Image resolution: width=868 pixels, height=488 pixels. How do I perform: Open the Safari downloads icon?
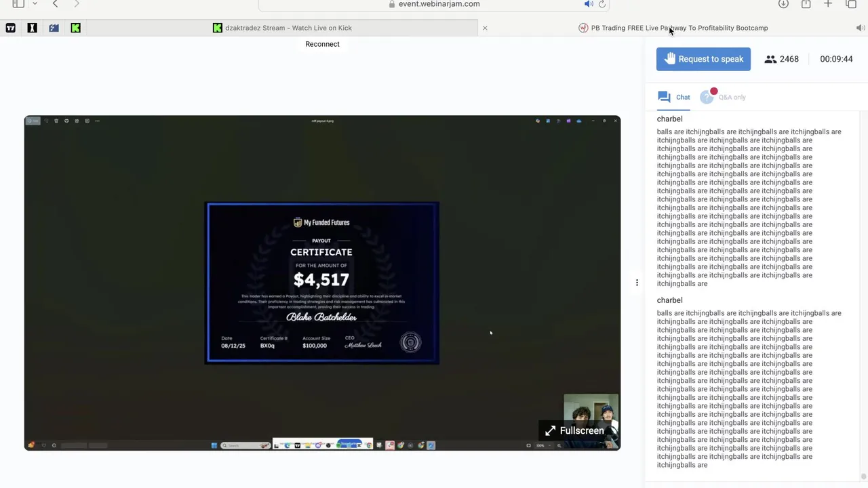[x=783, y=4]
